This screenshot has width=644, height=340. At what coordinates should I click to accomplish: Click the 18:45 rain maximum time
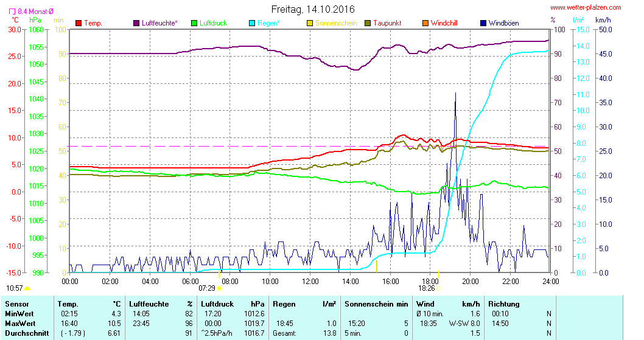click(285, 324)
